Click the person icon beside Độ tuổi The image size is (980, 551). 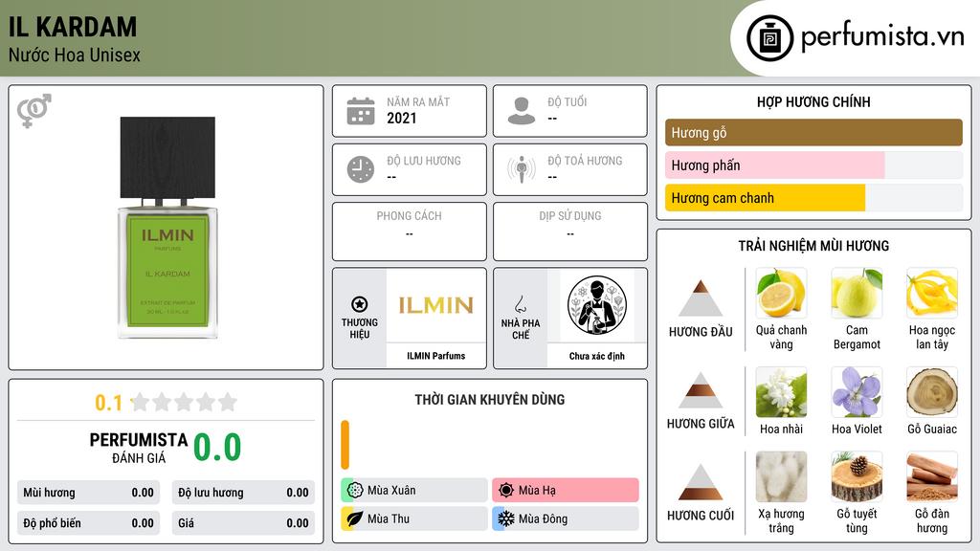coord(522,111)
